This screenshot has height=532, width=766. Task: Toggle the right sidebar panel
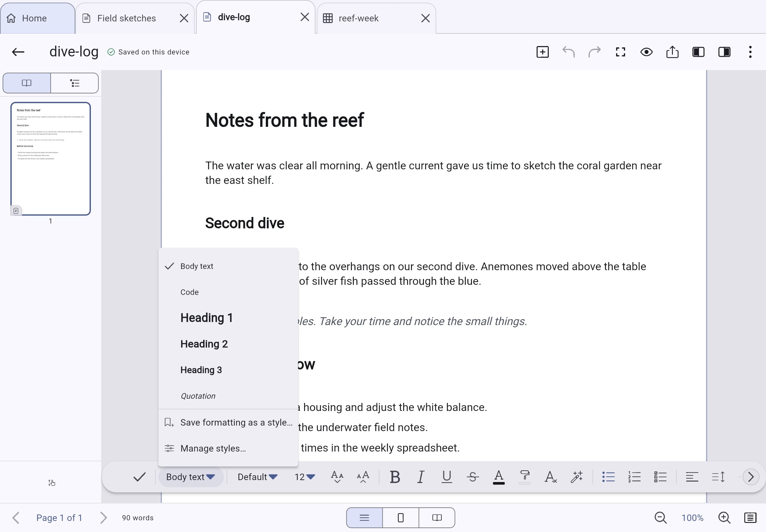click(x=724, y=52)
